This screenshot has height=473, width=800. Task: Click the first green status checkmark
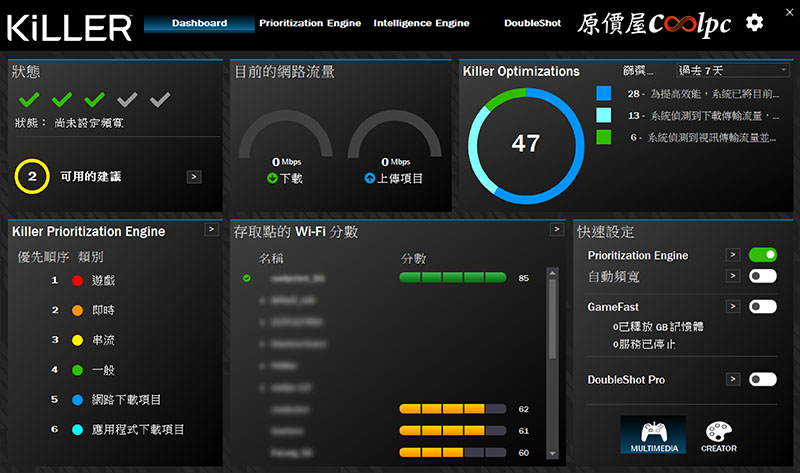click(29, 99)
